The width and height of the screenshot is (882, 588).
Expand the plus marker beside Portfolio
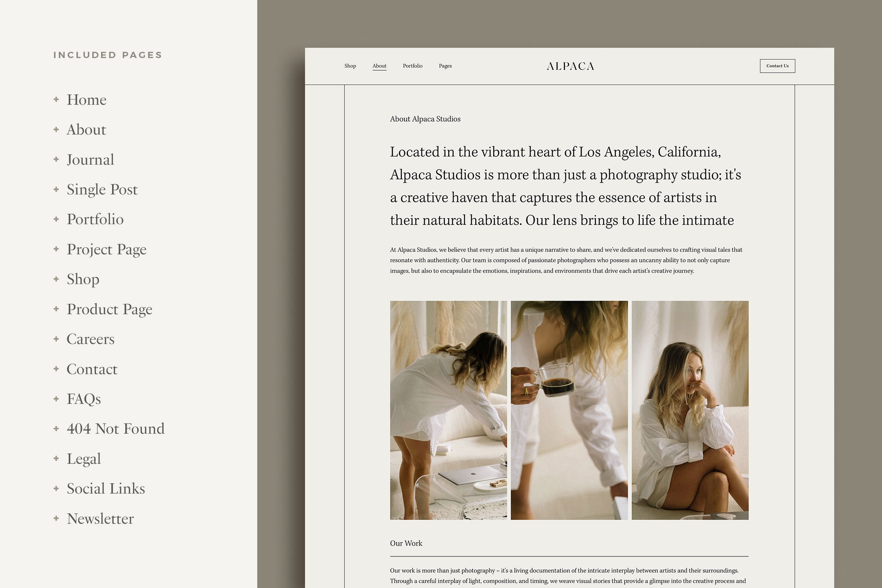pos(56,219)
